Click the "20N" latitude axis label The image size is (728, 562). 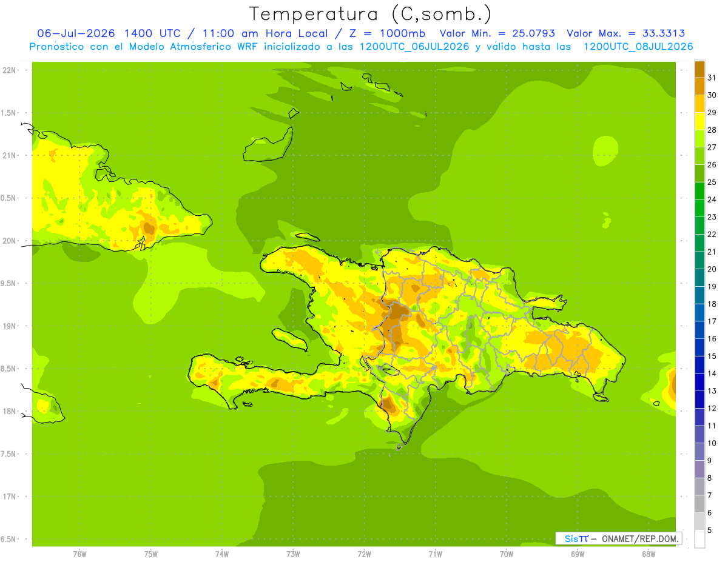(8, 241)
